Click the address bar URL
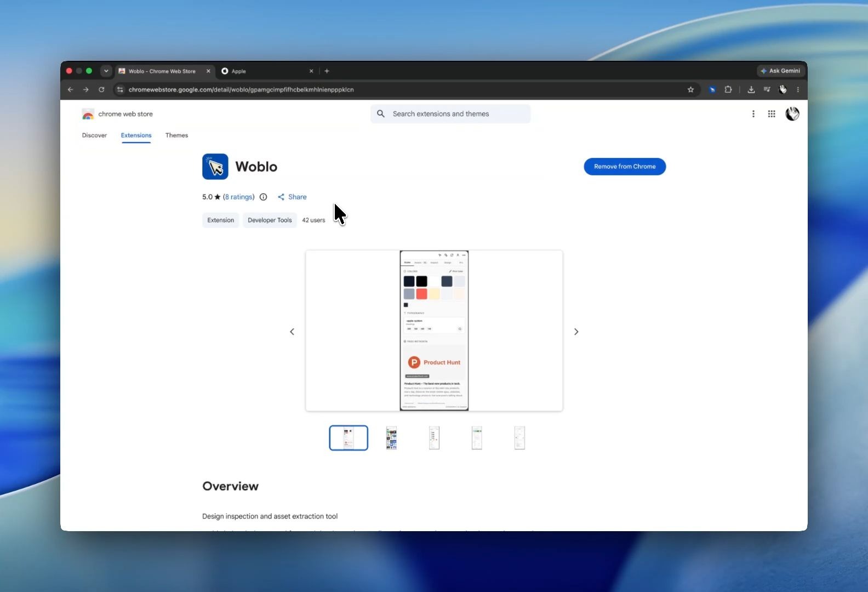The height and width of the screenshot is (592, 868). point(241,89)
